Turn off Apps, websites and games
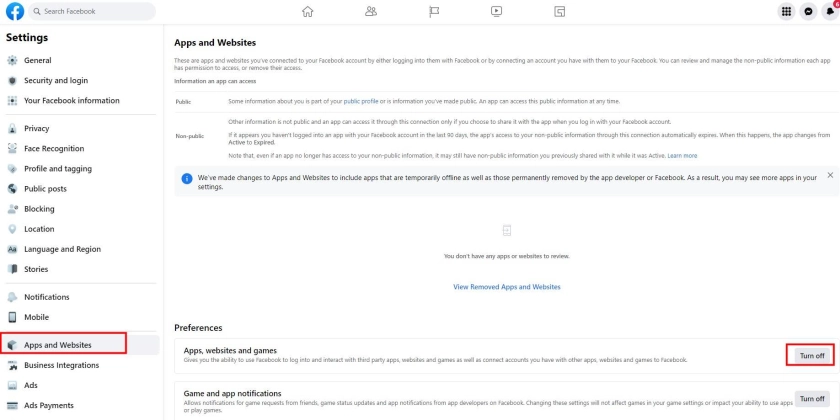840x420 pixels. point(811,355)
